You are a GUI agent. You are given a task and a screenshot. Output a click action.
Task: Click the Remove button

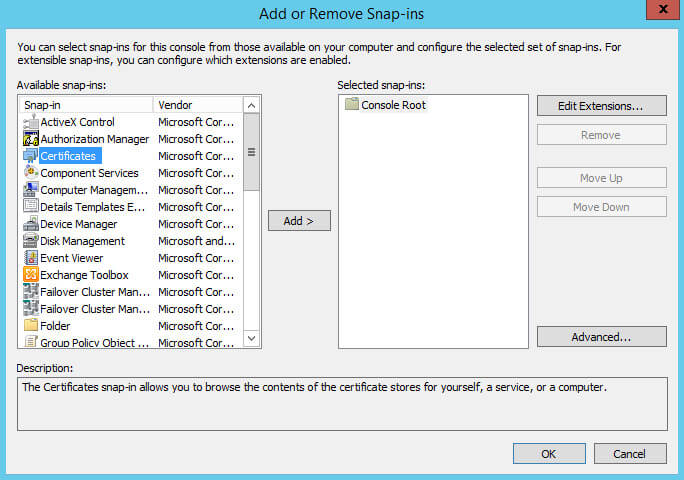(602, 135)
